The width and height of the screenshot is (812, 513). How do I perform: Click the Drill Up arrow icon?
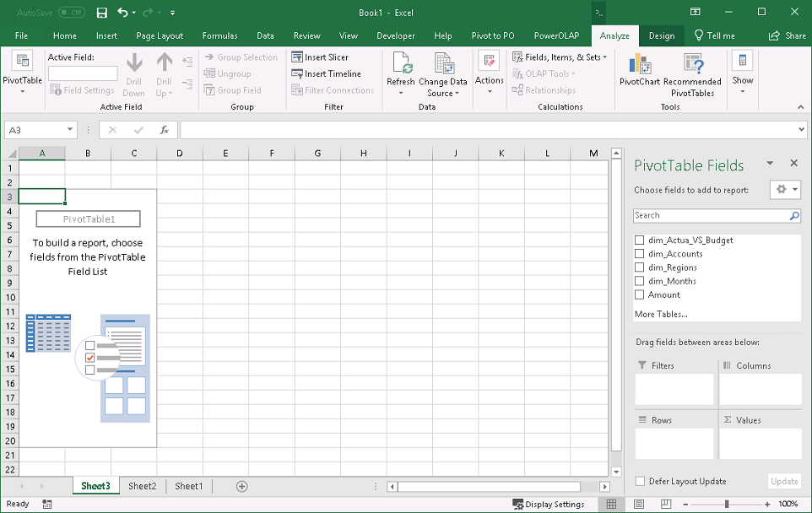click(164, 62)
